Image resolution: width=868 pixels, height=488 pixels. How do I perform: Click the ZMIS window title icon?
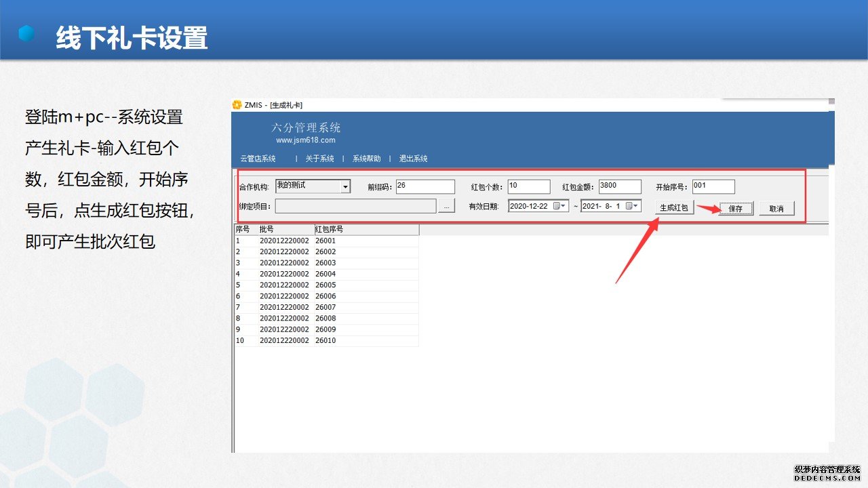coord(237,105)
